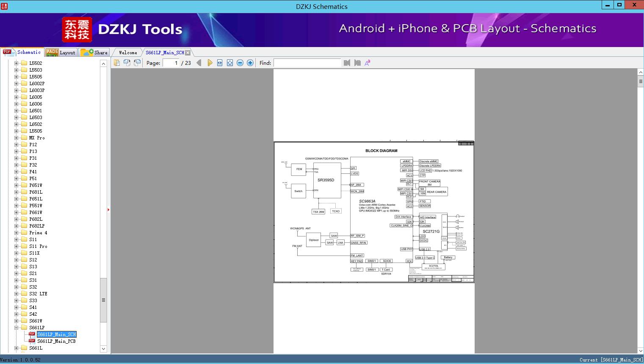Find the next search match
The width and height of the screenshot is (644, 364).
[357, 63]
